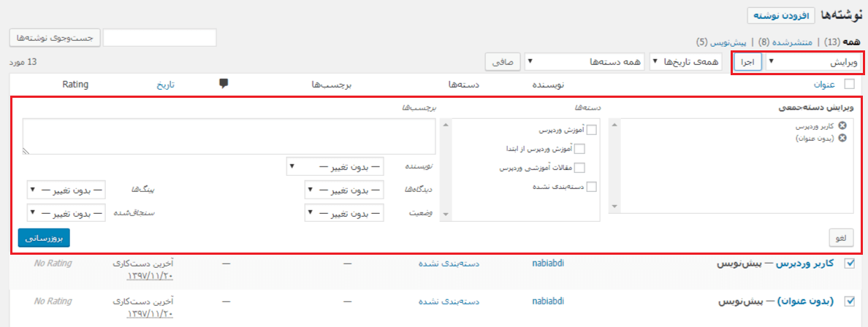Click the categories list scrollbar up arrow
The image size is (868, 327).
[446, 124]
